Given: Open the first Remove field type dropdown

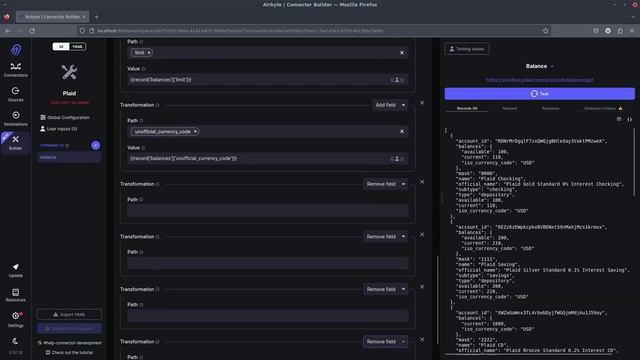Looking at the screenshot, I should pyautogui.click(x=385, y=184).
